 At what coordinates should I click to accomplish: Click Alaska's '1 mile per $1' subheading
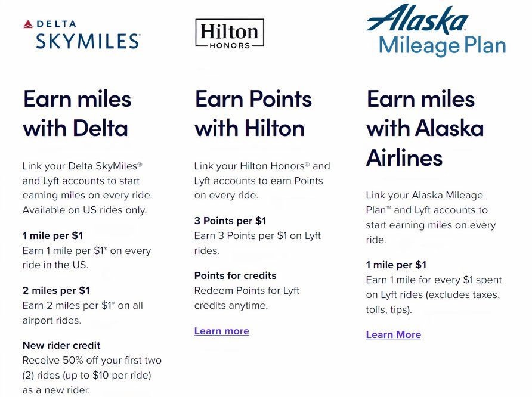(396, 265)
